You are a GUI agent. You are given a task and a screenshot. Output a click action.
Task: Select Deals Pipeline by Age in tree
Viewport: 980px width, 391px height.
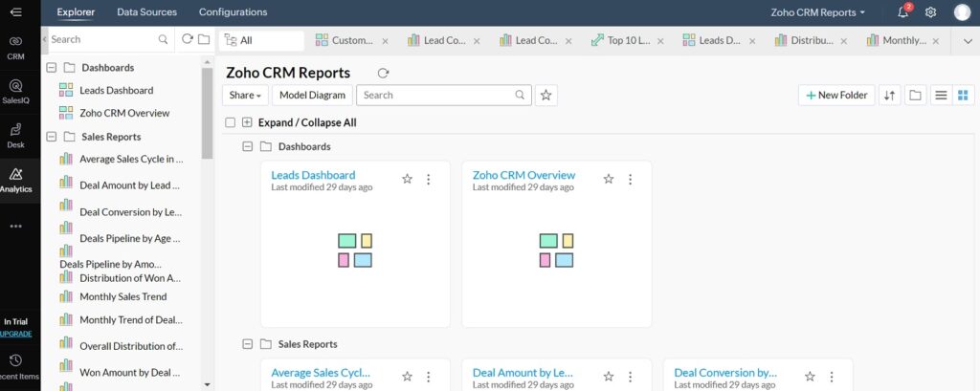[x=129, y=239]
